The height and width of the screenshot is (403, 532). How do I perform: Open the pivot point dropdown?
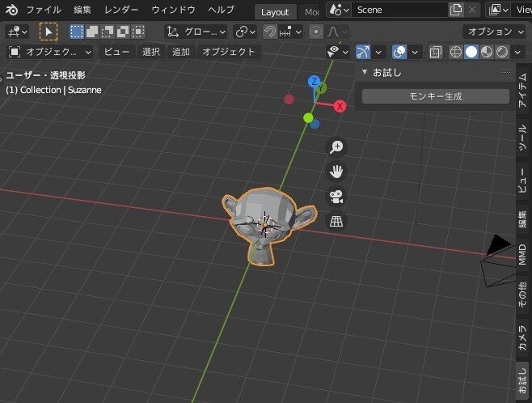245,32
